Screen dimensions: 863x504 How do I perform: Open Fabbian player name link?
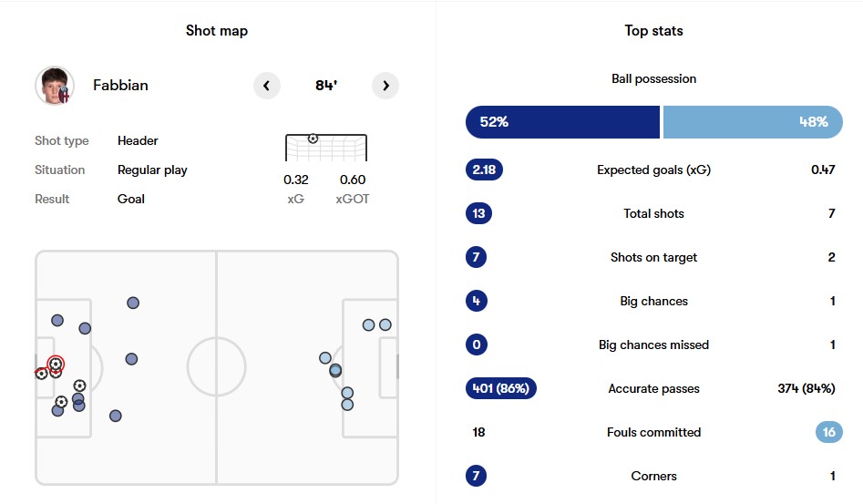click(120, 86)
